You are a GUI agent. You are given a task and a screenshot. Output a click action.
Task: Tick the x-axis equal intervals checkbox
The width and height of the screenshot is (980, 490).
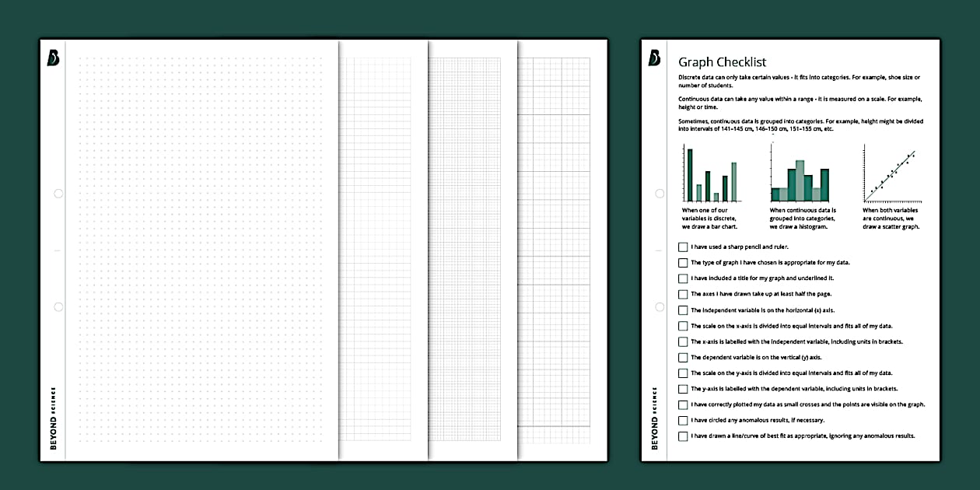tap(683, 326)
